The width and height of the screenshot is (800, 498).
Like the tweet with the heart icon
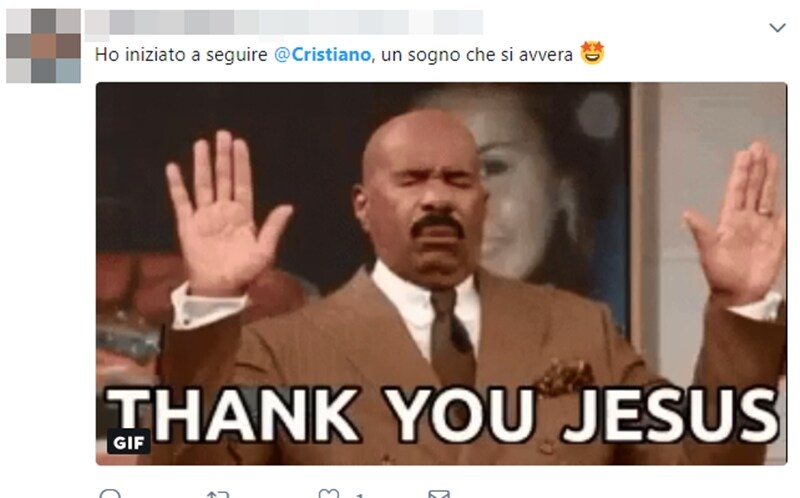(x=328, y=493)
